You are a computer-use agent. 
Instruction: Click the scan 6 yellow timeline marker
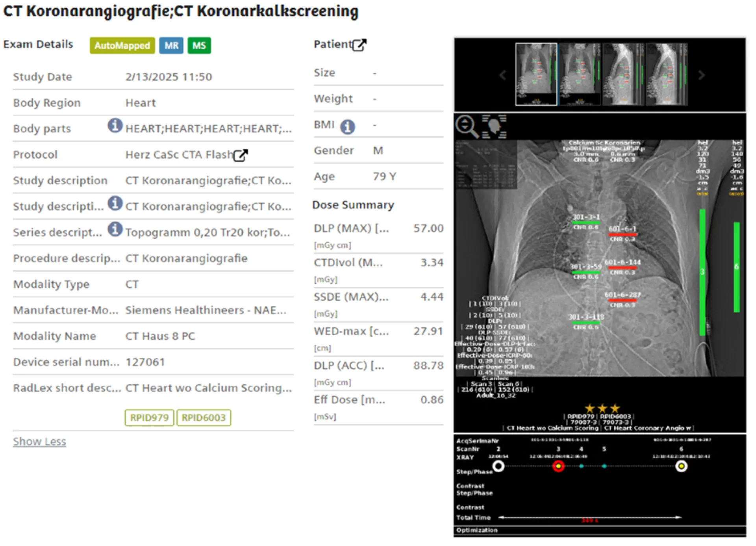point(681,466)
